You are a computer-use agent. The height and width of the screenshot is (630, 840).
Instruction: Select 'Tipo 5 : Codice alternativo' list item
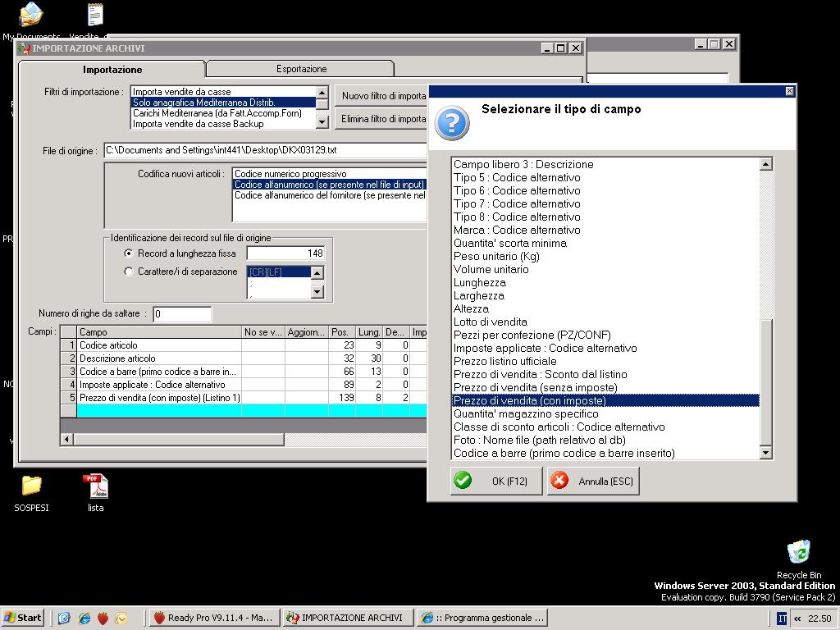[606, 177]
